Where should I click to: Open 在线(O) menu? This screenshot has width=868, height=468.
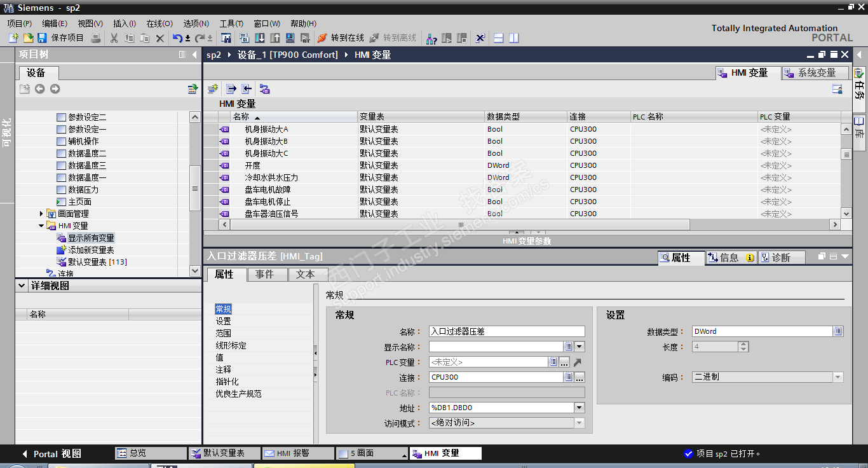[159, 24]
